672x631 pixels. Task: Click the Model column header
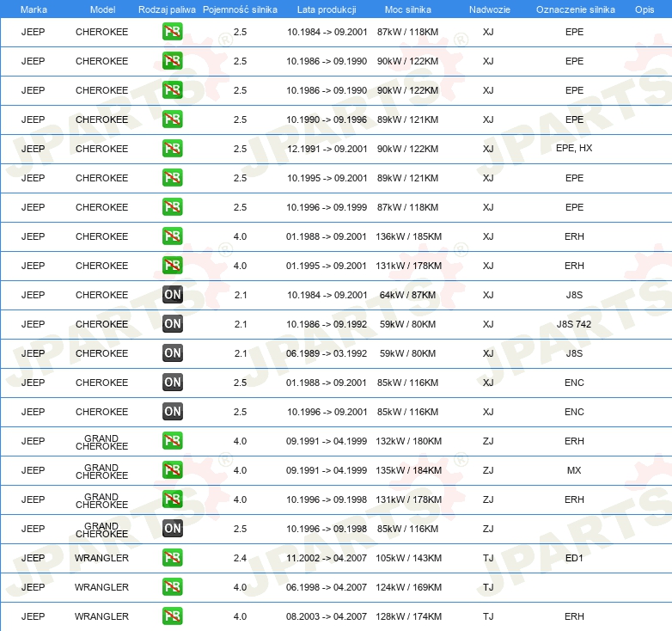click(x=102, y=9)
